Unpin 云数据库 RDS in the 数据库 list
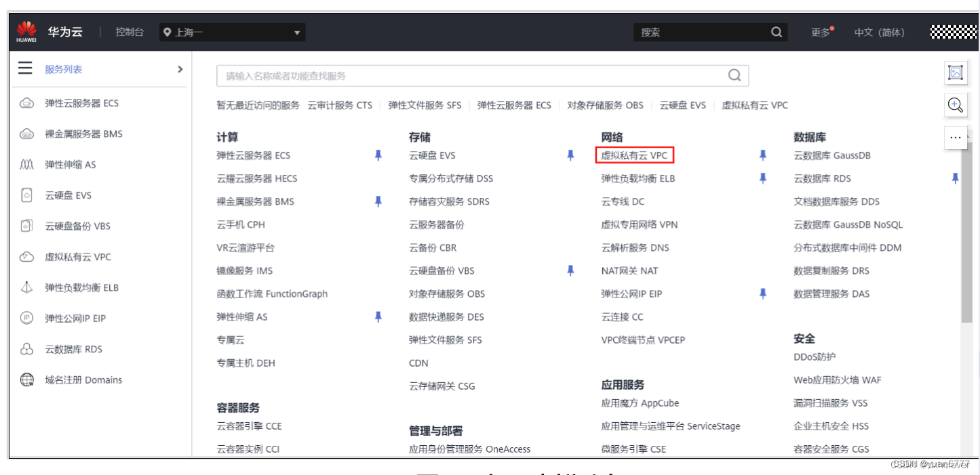 955,178
